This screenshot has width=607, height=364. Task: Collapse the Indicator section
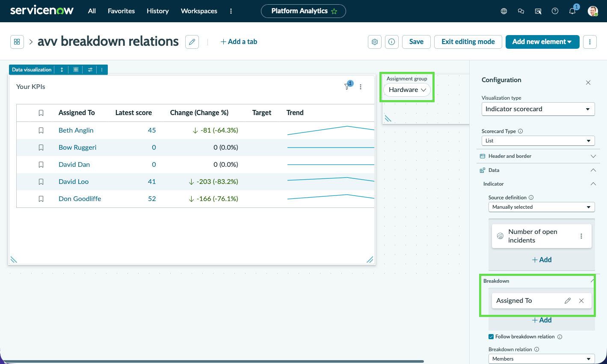[x=593, y=184]
